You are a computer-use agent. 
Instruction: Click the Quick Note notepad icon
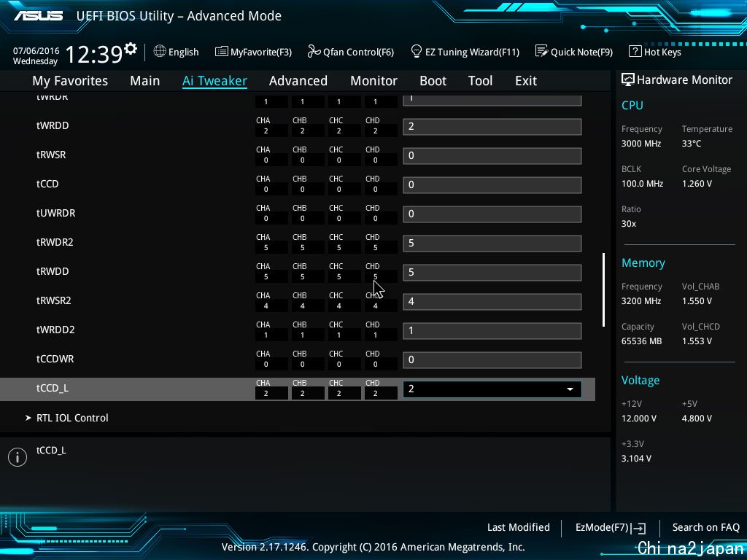[x=541, y=51]
